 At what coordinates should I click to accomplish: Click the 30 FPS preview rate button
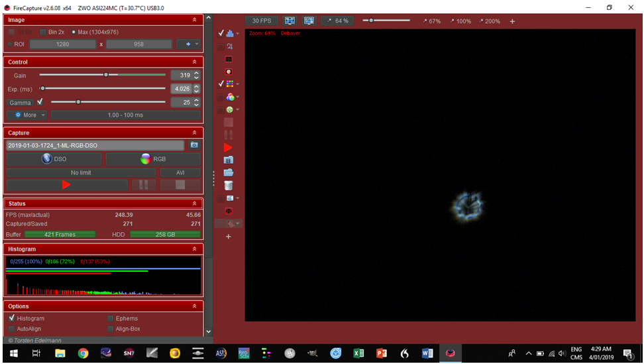[262, 21]
